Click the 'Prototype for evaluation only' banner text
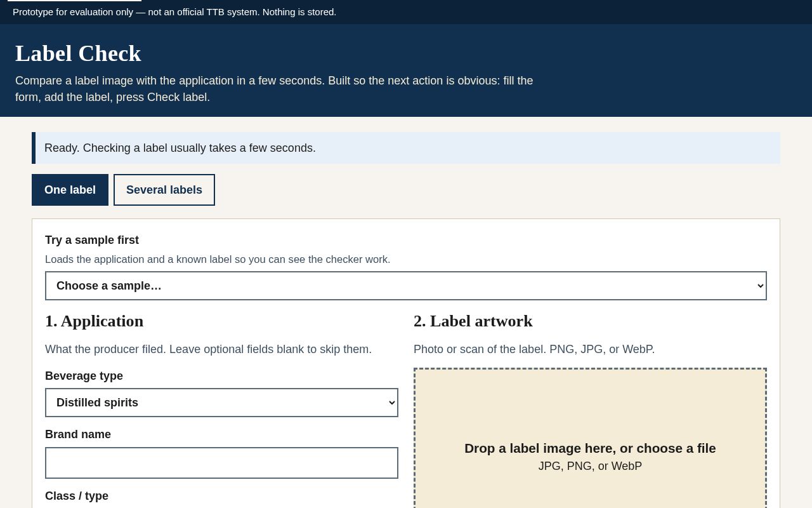Viewport: 812px width, 508px height. click(174, 12)
